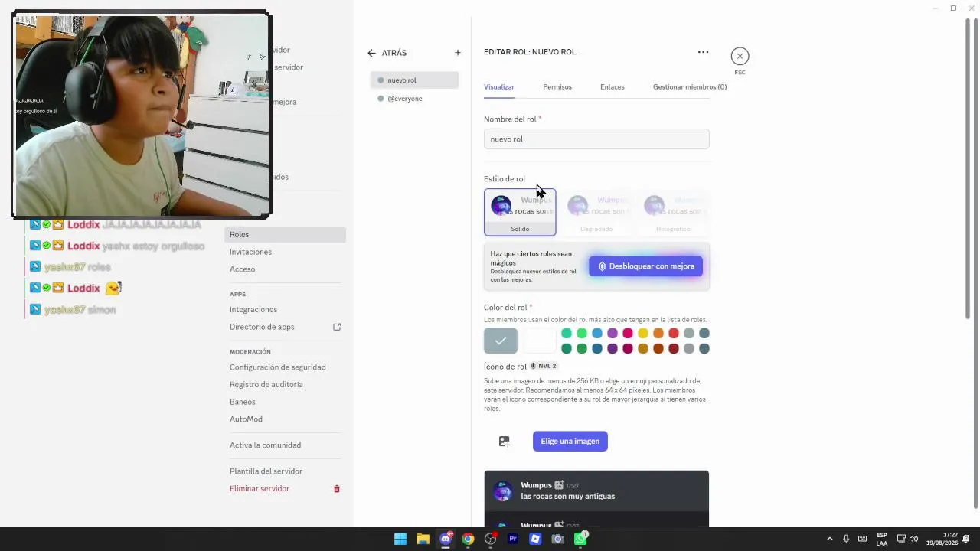Screen dimensions: 980x551
Task: Open the network display tray icon
Action: click(901, 539)
